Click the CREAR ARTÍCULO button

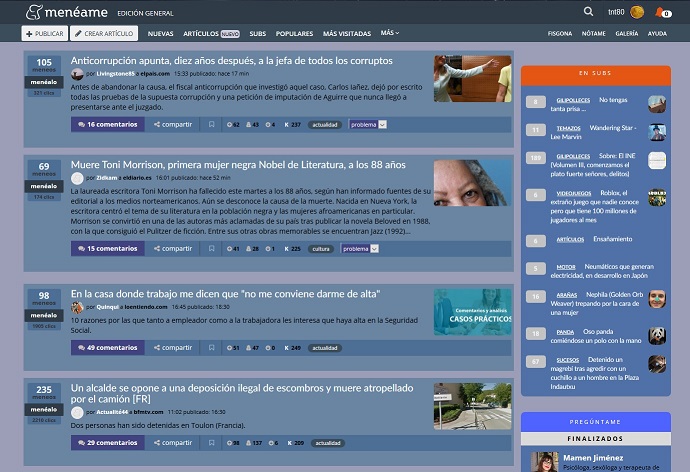(104, 33)
